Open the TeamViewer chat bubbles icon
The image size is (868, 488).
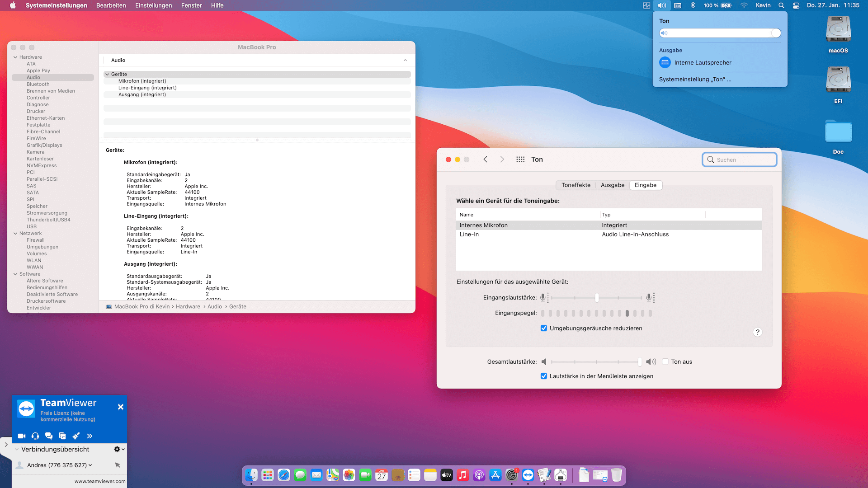[49, 436]
